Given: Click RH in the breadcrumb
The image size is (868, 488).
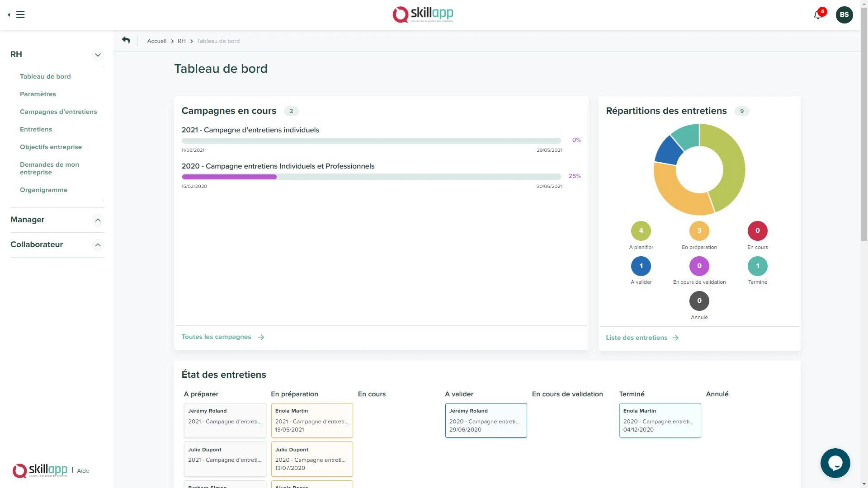Looking at the screenshot, I should pos(182,41).
